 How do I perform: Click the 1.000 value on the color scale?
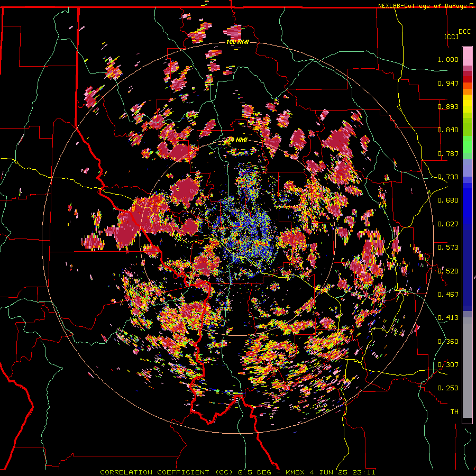point(448,59)
